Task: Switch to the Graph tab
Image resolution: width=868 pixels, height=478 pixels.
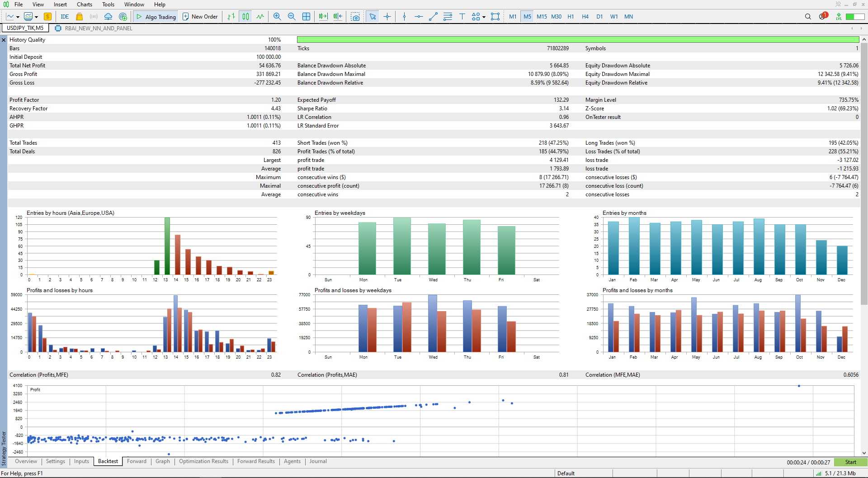Action: (x=163, y=461)
